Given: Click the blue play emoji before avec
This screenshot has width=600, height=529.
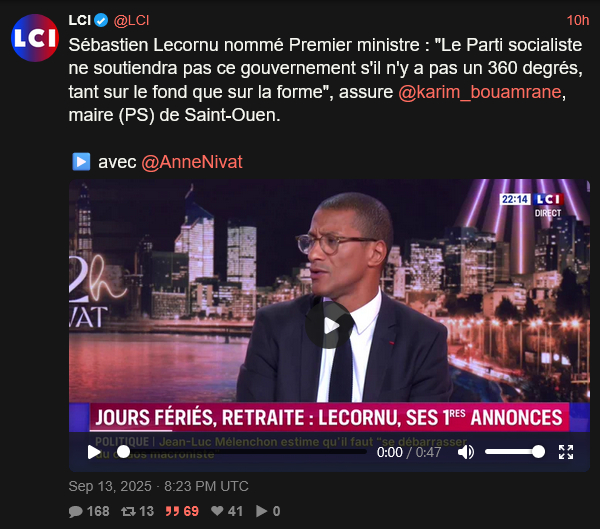Looking at the screenshot, I should [81, 162].
